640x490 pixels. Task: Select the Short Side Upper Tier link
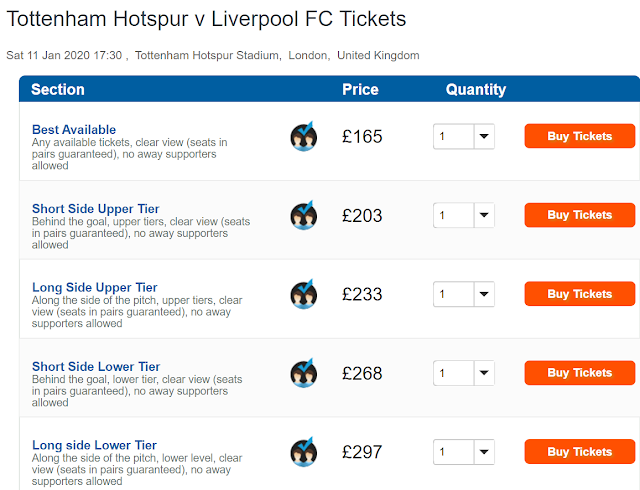96,208
